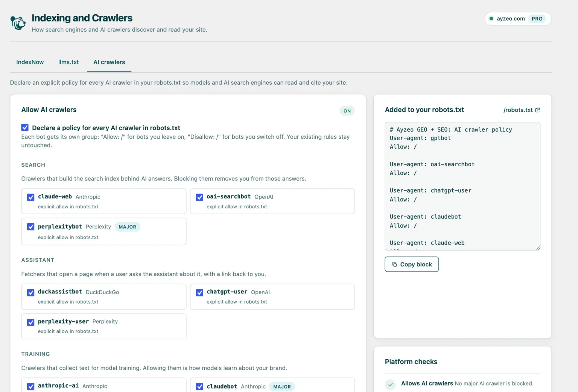This screenshot has height=392, width=578.
Task: Click the green status dot beside ayzeo.com
Action: 491,18
